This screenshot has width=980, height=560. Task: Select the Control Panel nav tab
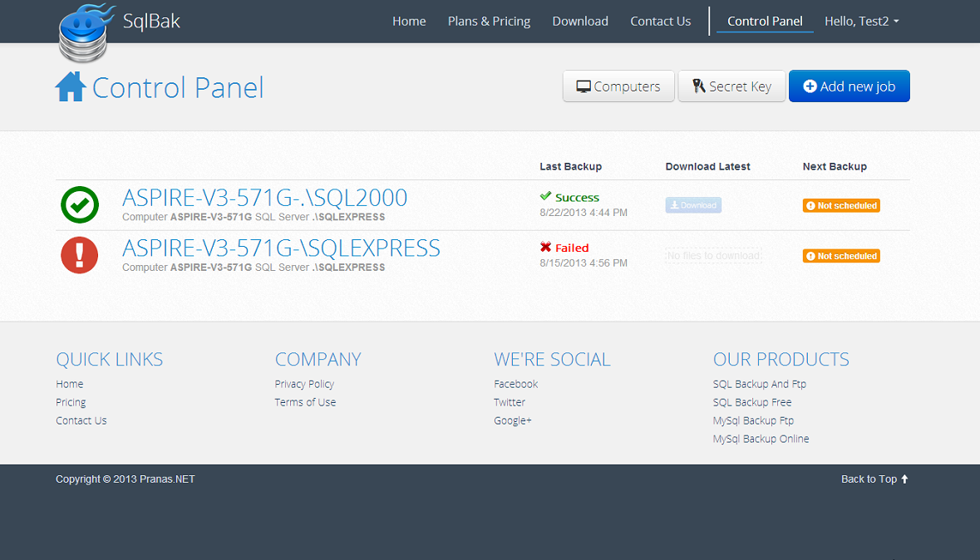765,22
